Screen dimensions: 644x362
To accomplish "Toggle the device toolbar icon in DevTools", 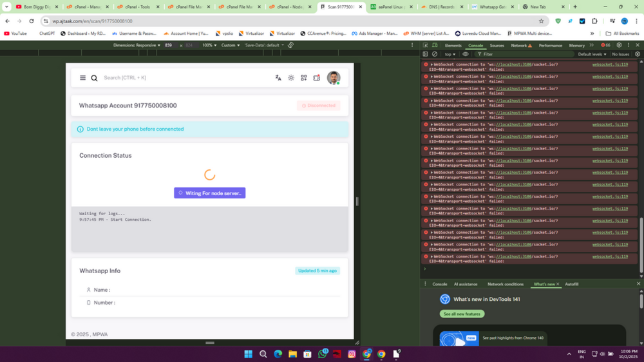I will pos(435,45).
